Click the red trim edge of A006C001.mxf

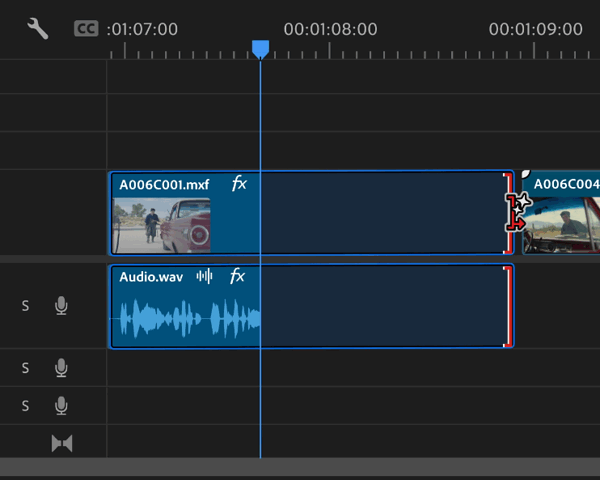pos(509,212)
